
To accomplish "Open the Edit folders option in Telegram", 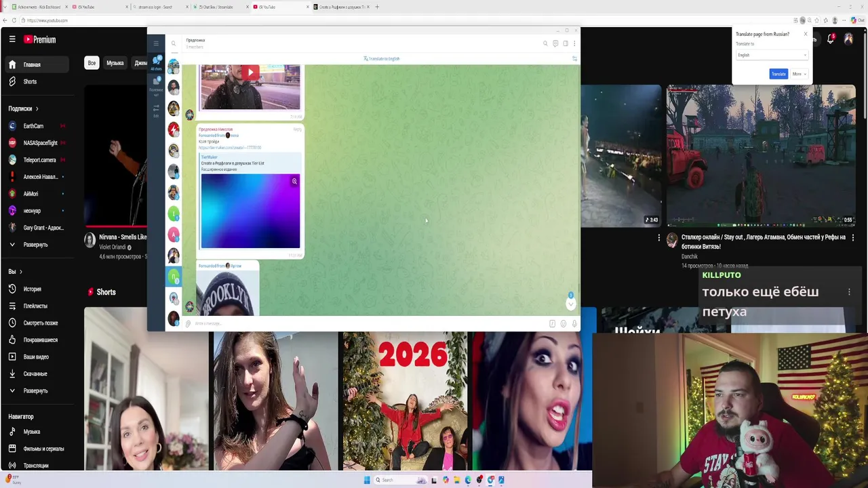I will coord(156,110).
